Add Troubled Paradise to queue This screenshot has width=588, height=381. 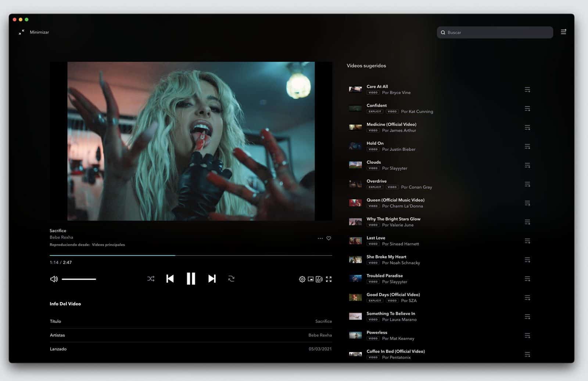(527, 279)
